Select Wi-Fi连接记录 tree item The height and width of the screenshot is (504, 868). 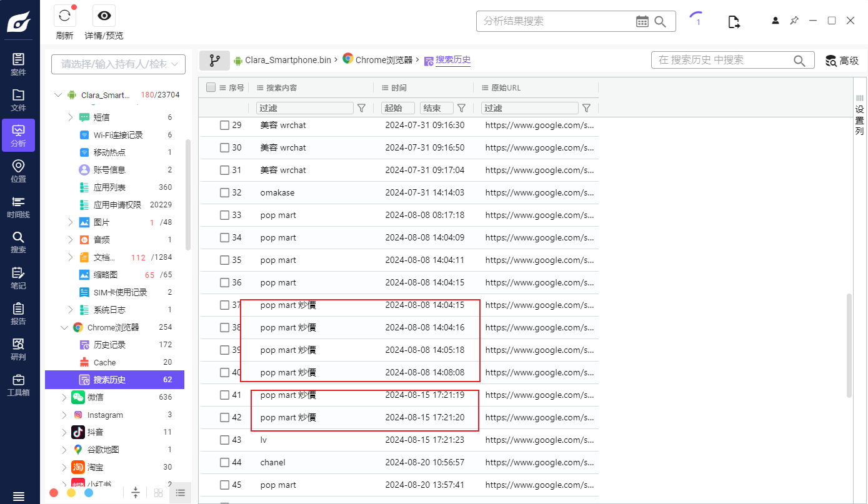tap(118, 135)
